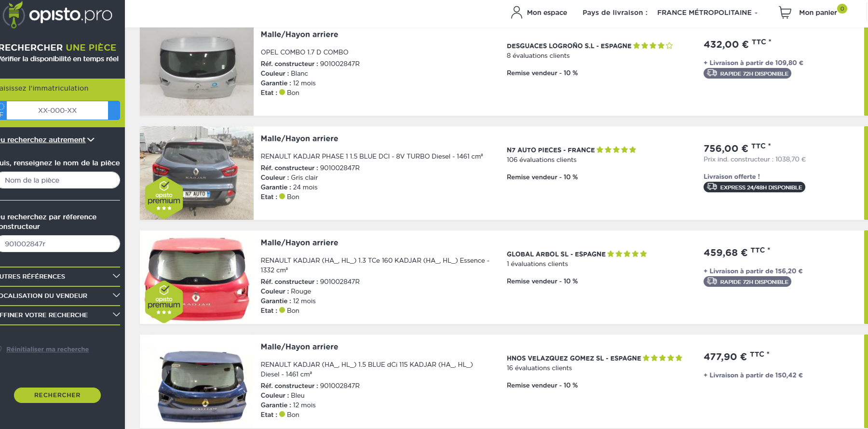
Task: Expand the Localisation du vendeur section
Action: 60,295
